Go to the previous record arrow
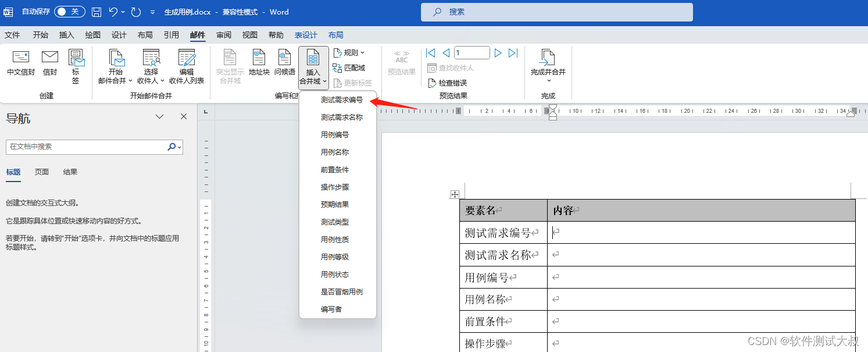This screenshot has height=352, width=868. (446, 53)
